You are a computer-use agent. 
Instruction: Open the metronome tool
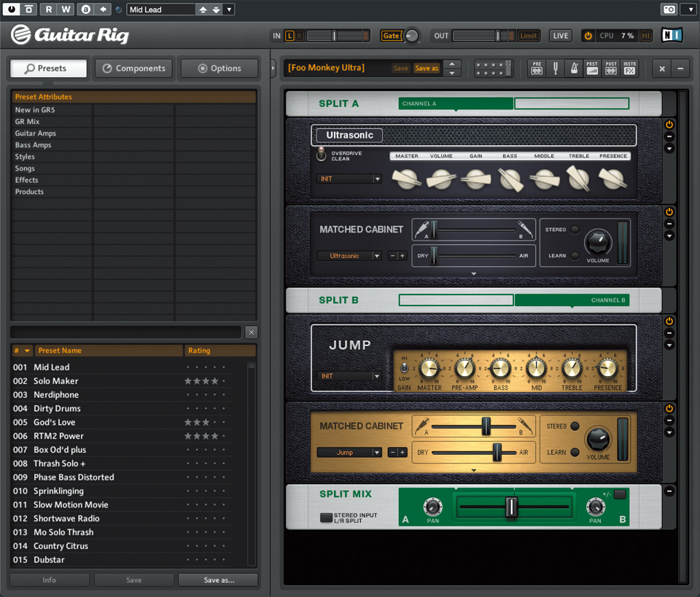574,69
